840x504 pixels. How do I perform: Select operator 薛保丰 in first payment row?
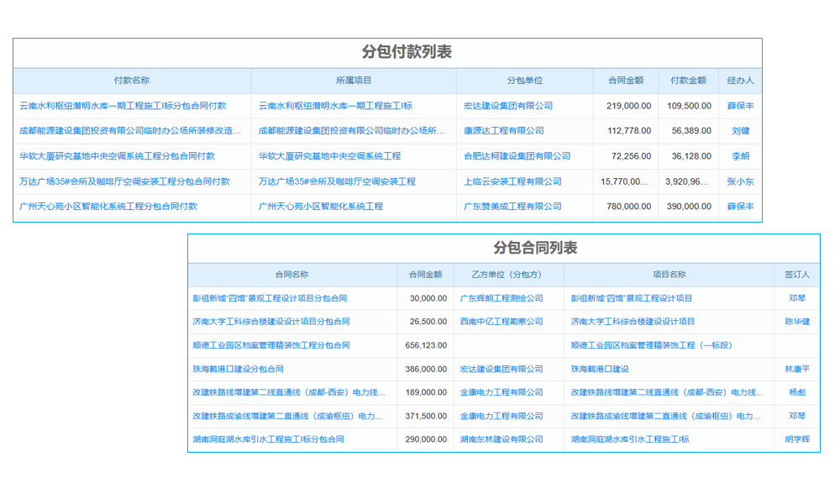(735, 104)
